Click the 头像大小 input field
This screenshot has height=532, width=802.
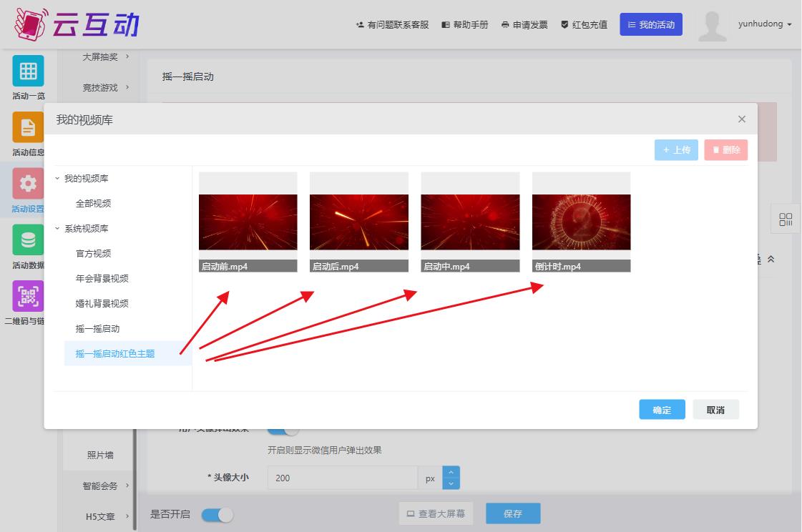tap(342, 478)
